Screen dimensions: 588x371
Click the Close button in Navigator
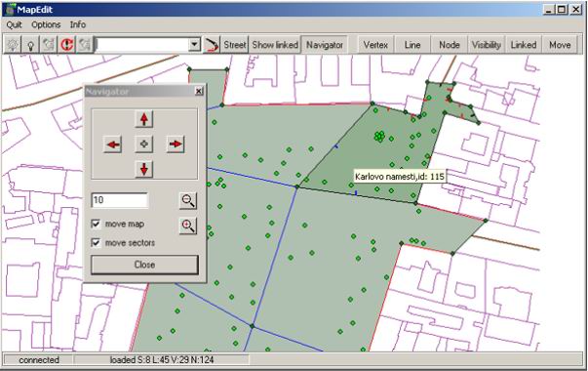pyautogui.click(x=144, y=265)
